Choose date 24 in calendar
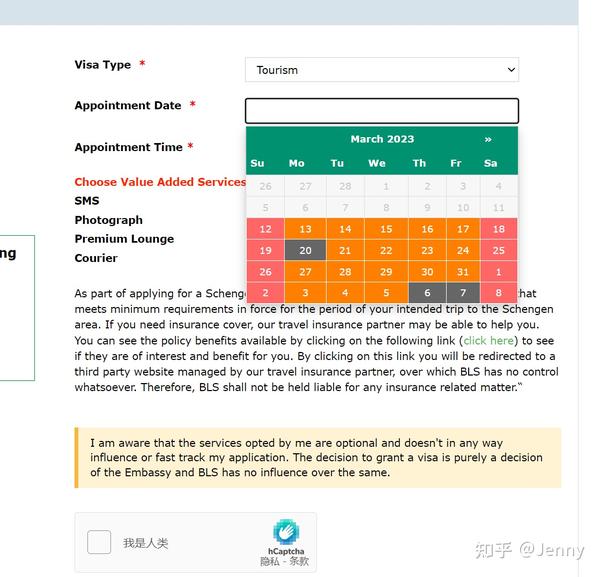The image size is (600, 577). (x=463, y=250)
